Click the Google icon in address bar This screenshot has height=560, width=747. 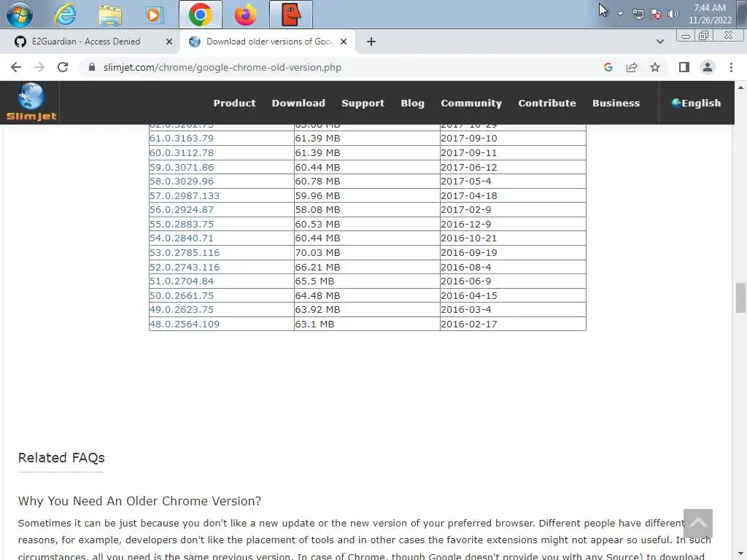608,67
